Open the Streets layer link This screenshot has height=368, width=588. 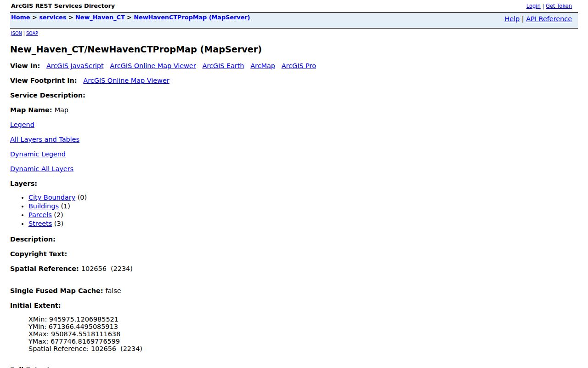40,224
